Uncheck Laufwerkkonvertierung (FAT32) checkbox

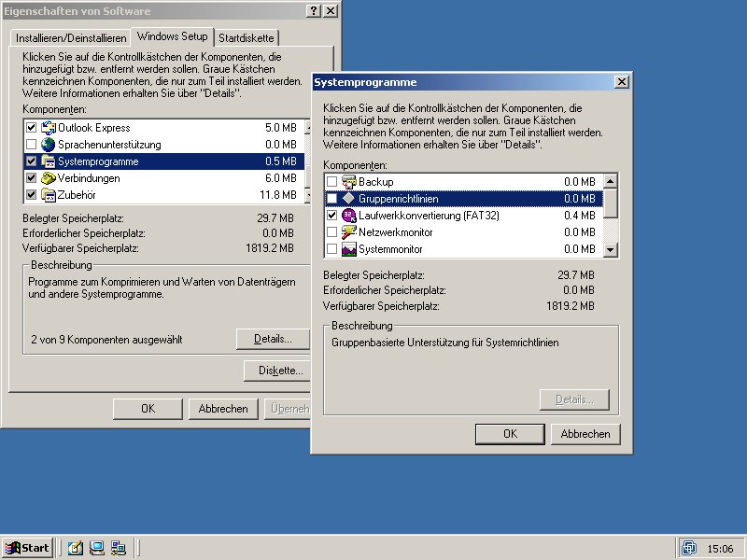point(332,216)
